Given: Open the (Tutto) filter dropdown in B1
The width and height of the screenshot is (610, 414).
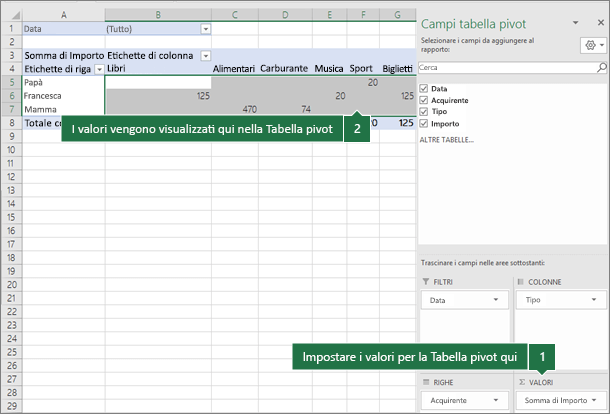Looking at the screenshot, I should pyautogui.click(x=205, y=29).
